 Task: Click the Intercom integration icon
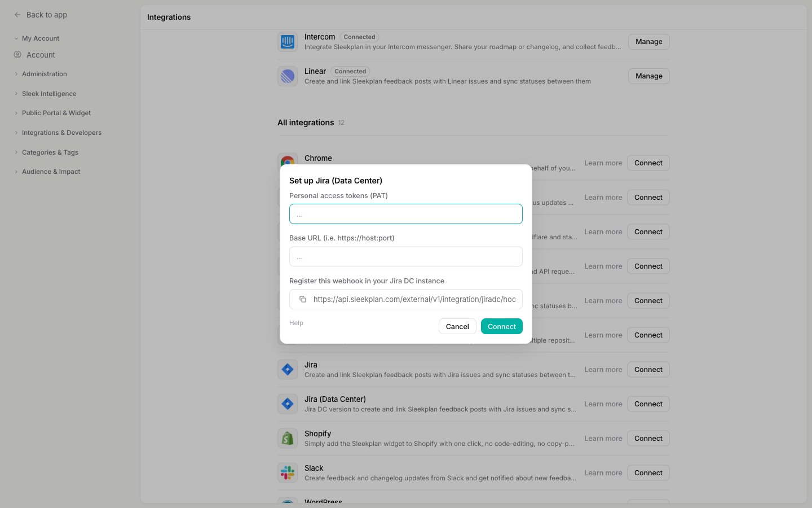(x=288, y=42)
